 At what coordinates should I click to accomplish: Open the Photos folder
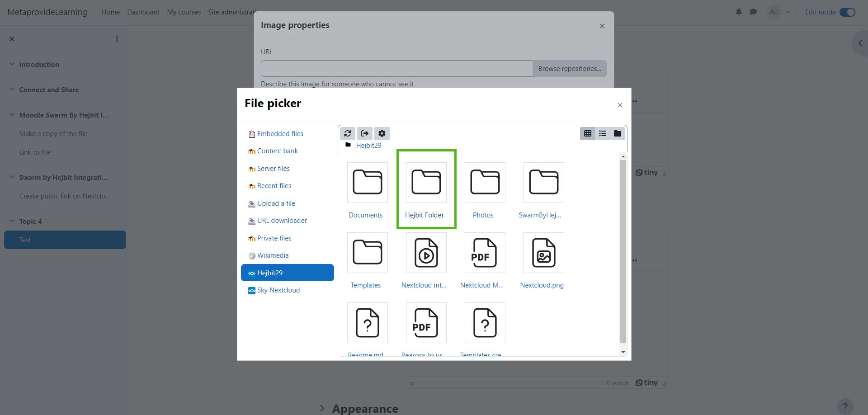485,183
